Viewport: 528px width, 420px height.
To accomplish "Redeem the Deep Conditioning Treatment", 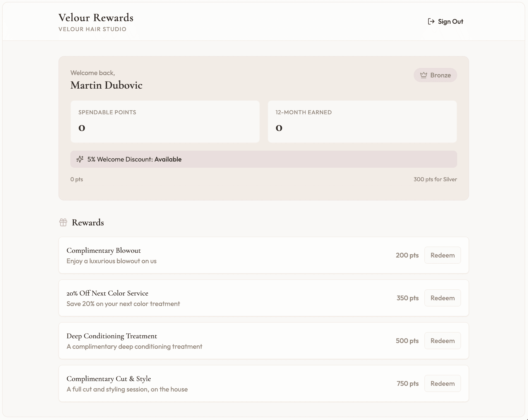I will coord(442,340).
